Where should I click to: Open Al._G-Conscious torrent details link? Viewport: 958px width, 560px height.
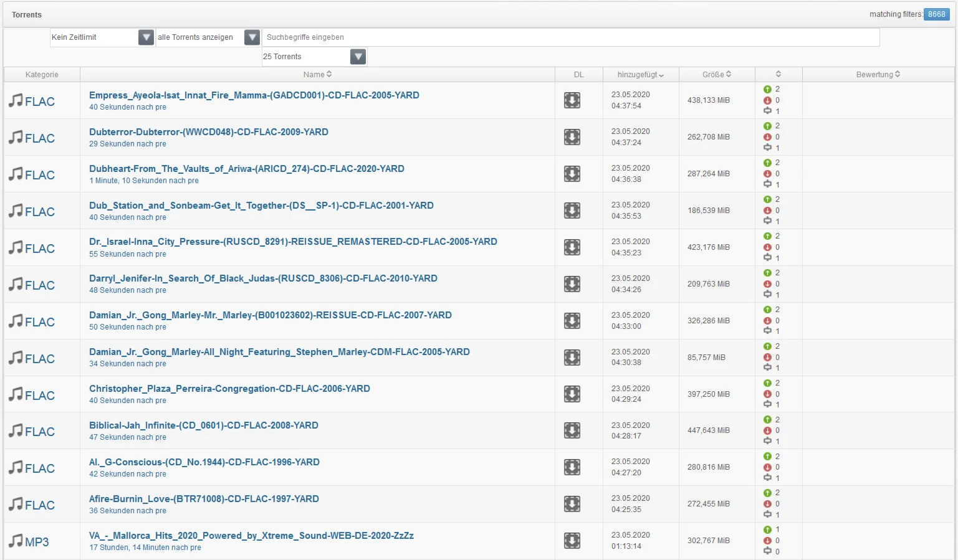[204, 462]
